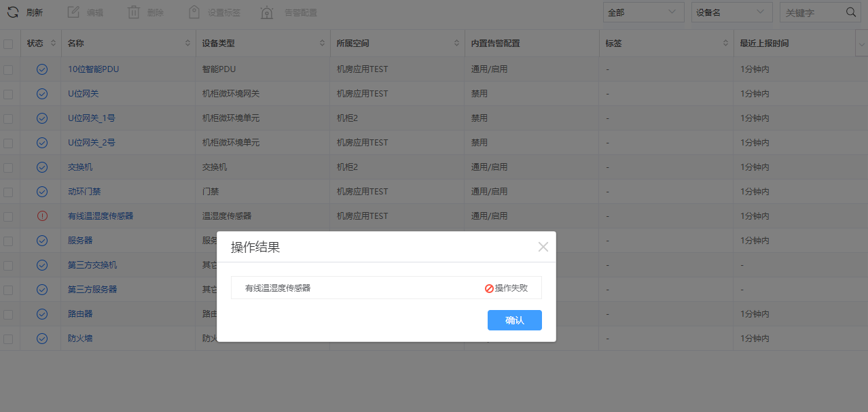Click the 删除 trash can icon
This screenshot has height=412, width=868.
point(134,12)
